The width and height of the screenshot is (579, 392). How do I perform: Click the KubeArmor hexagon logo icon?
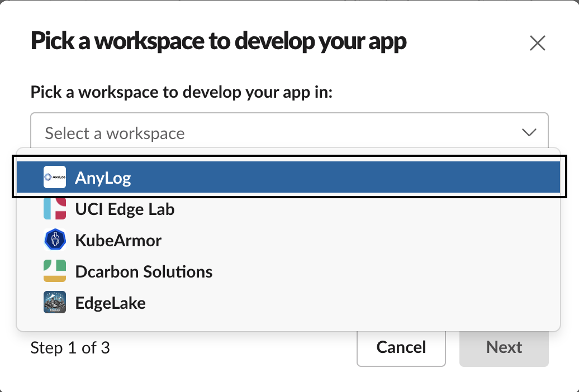coord(55,240)
